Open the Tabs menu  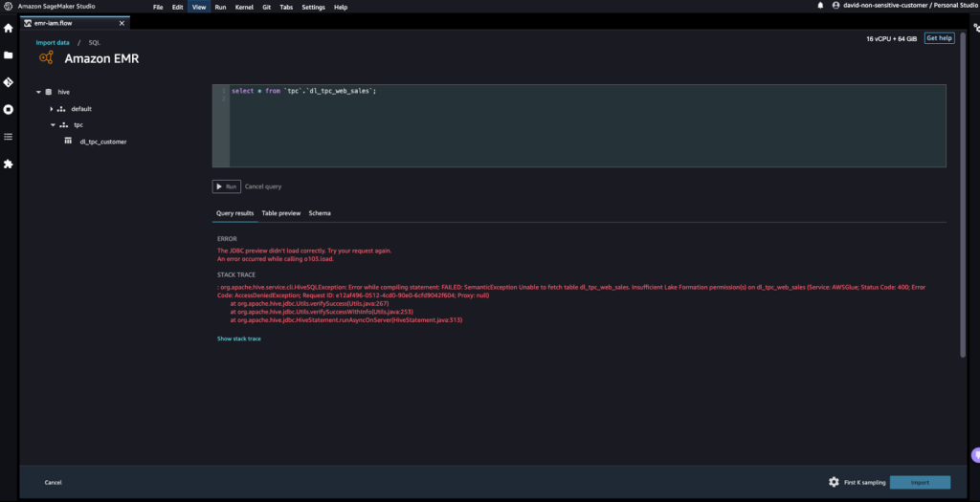[286, 7]
